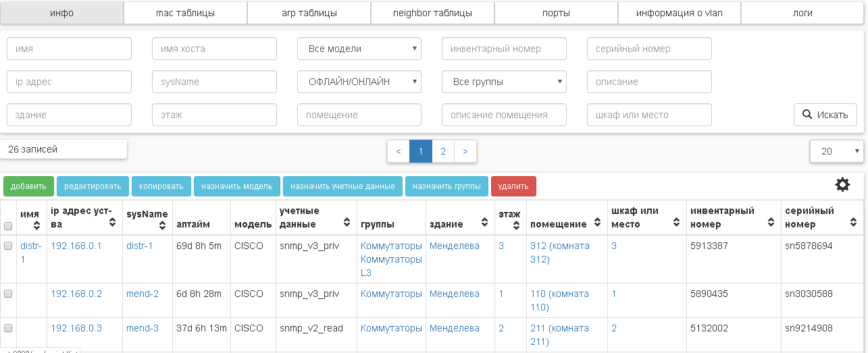Select the 192.168.0.2 row checkbox
This screenshot has height=353, width=868.
[8, 294]
